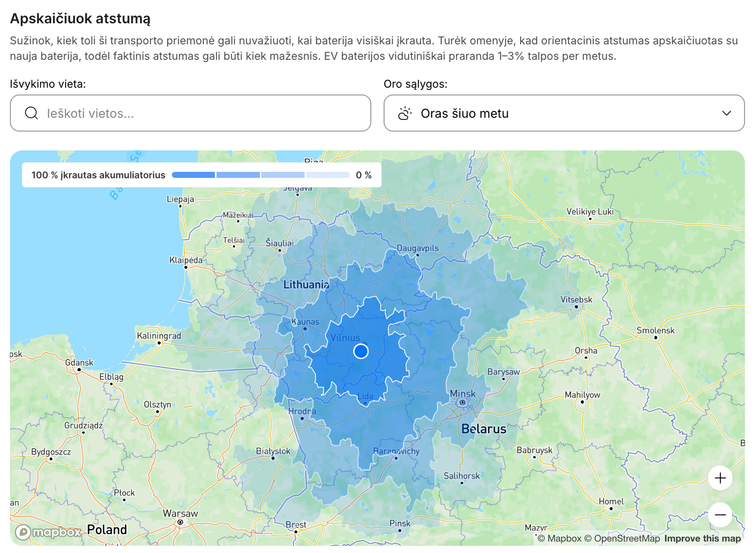
Task: Click the third battery legend segment
Action: pyautogui.click(x=283, y=175)
